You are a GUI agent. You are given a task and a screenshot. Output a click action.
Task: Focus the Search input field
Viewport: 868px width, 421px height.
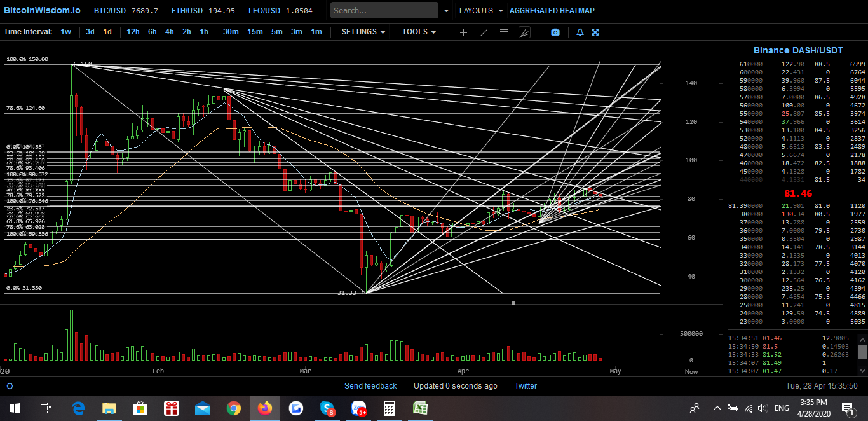click(384, 11)
